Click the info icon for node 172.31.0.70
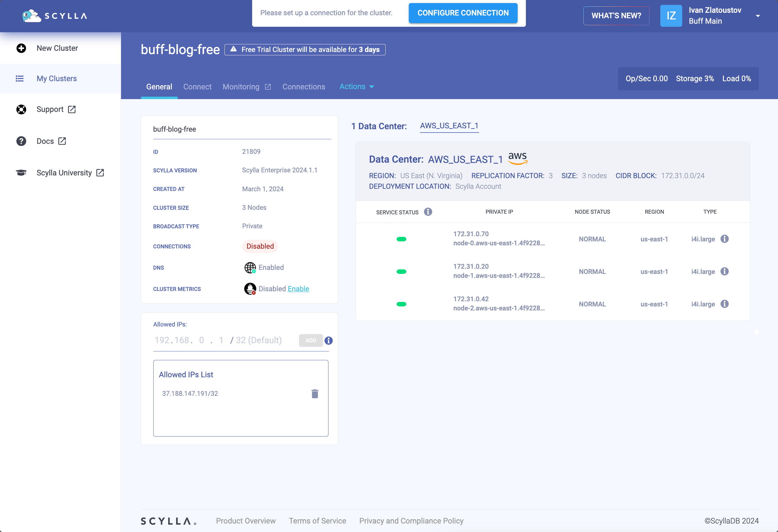Image resolution: width=778 pixels, height=532 pixels. 724,239
